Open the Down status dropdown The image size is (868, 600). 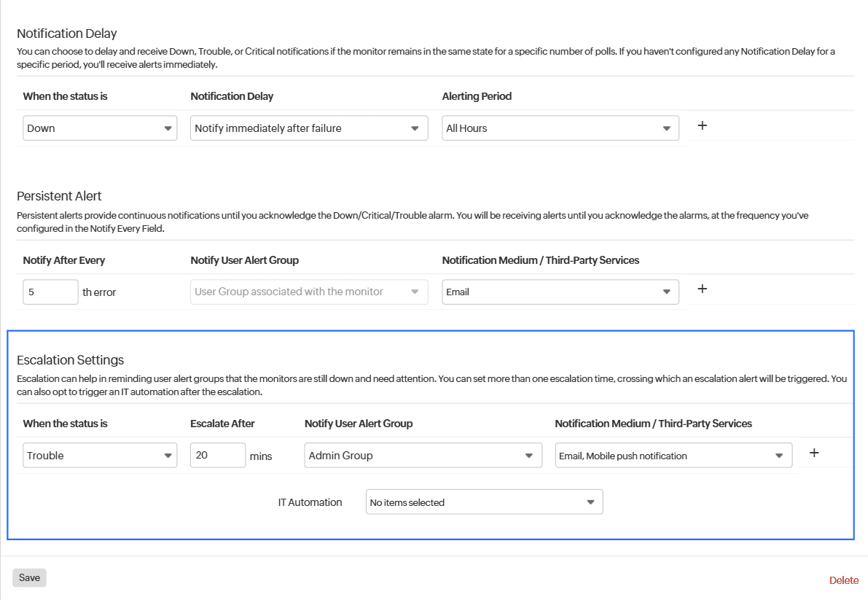click(100, 128)
